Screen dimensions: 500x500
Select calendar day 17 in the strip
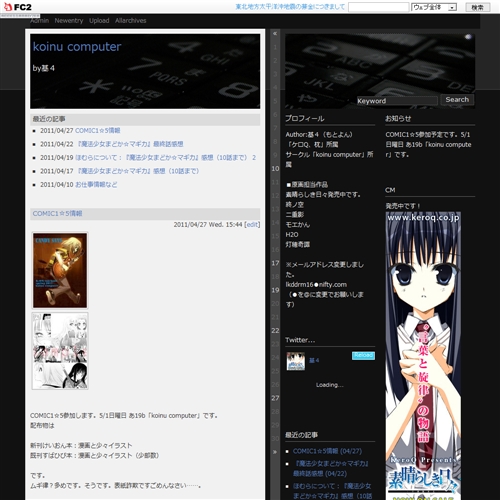tap(275, 263)
